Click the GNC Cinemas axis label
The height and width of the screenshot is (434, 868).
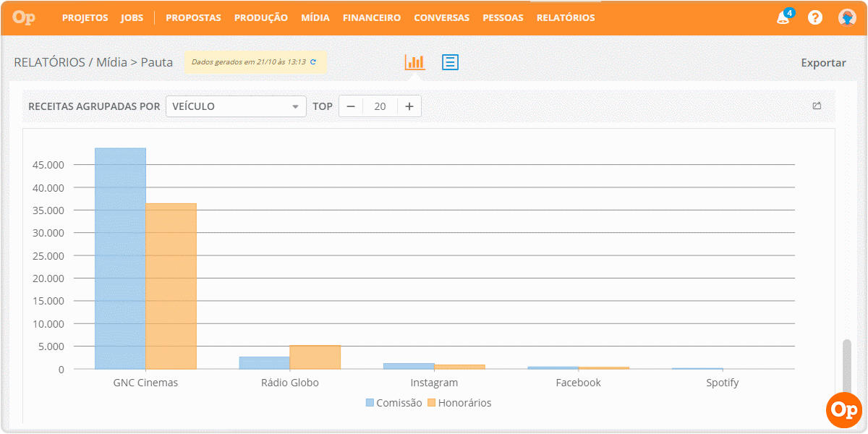click(145, 383)
